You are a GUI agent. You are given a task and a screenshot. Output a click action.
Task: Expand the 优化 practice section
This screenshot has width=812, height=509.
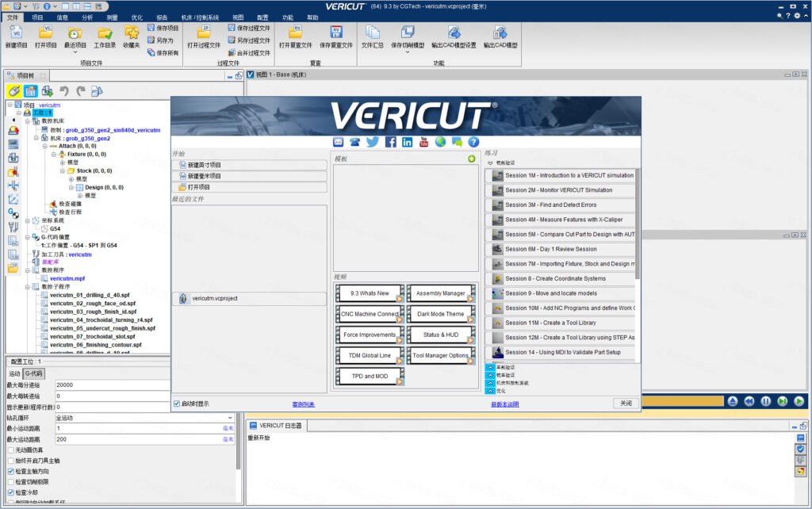pyautogui.click(x=490, y=391)
